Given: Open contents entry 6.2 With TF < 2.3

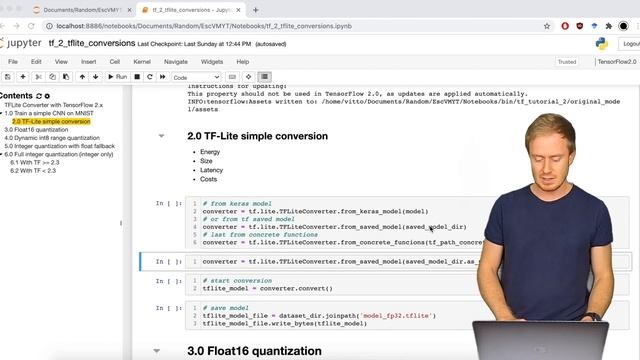Looking at the screenshot, I should (33, 170).
